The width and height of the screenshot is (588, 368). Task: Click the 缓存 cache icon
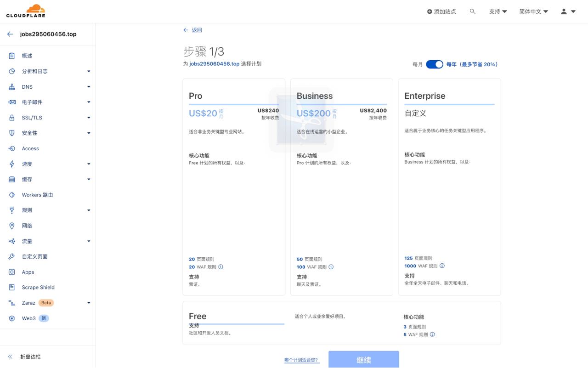tap(12, 179)
